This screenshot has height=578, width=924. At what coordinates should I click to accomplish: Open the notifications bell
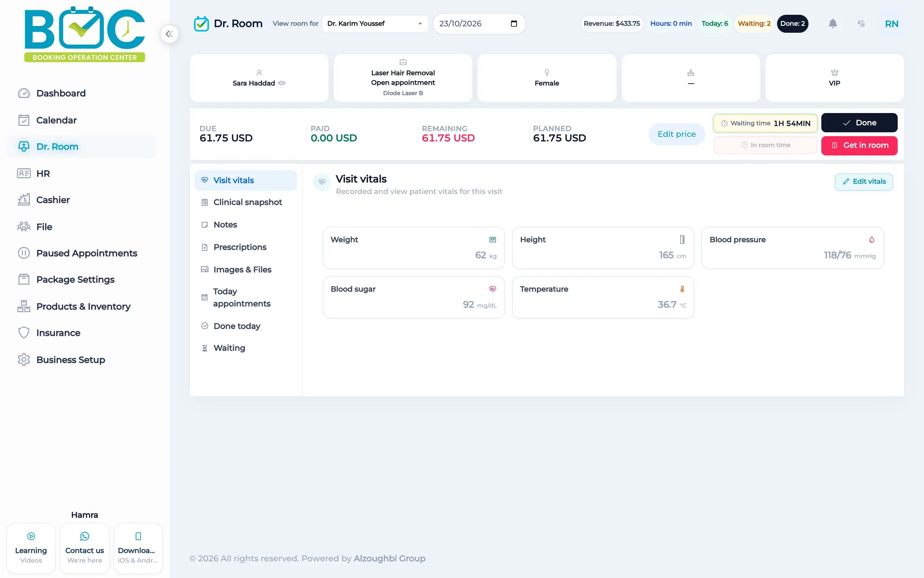click(x=833, y=24)
